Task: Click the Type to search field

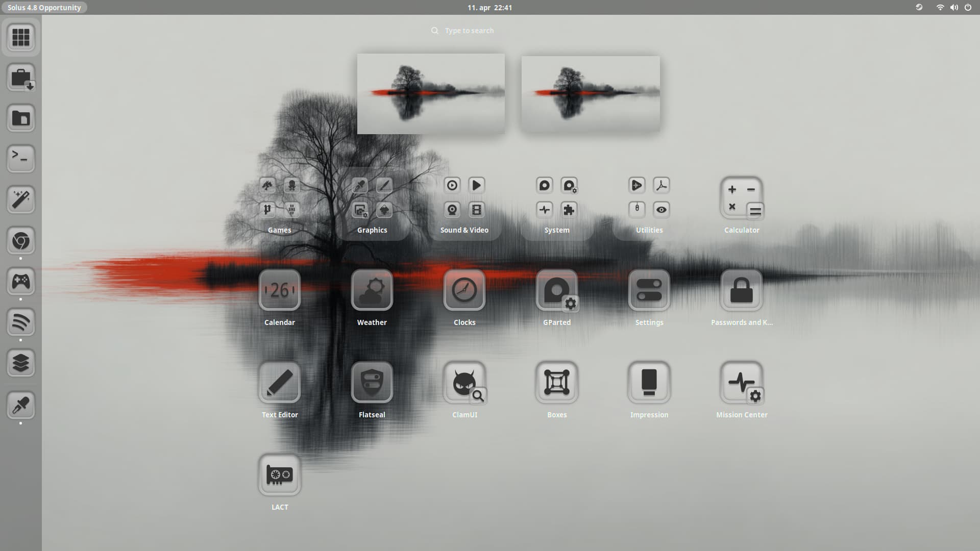Action: pos(469,31)
